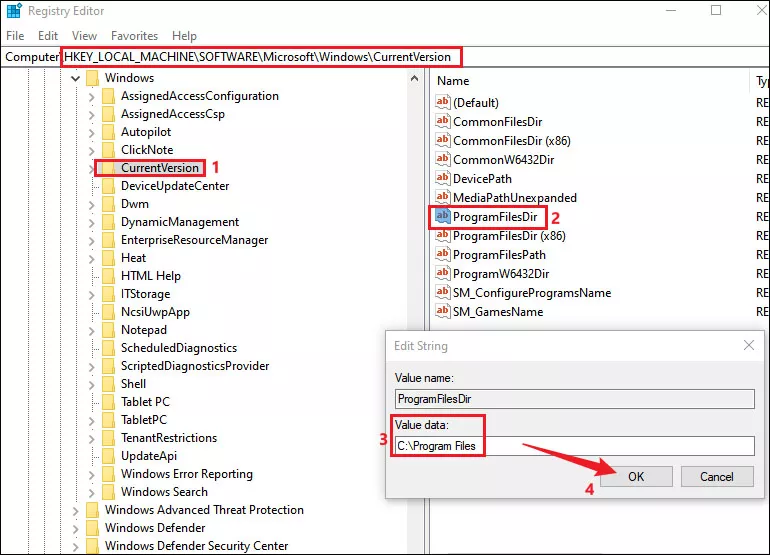
Task: Expand the Windows Advanced Threat Protection key
Action: 75,511
